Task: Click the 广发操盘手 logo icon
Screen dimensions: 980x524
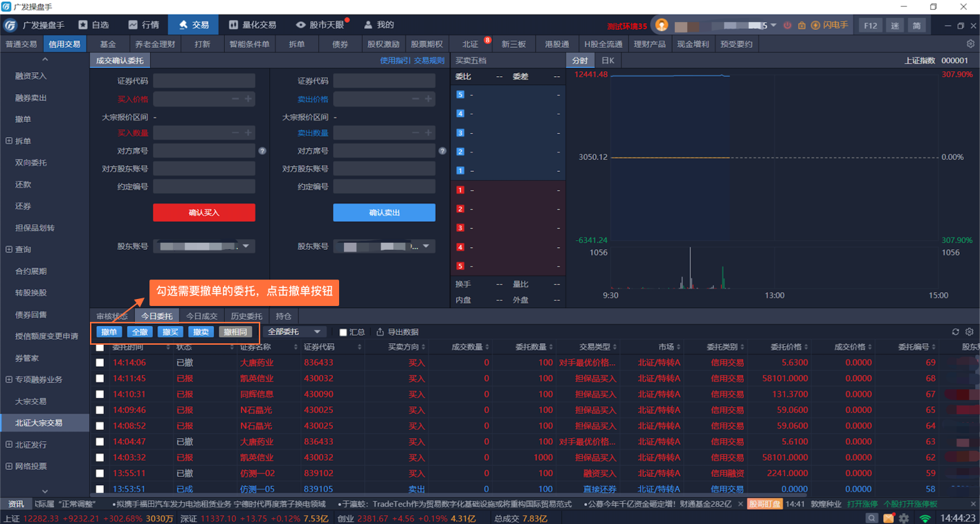Action: (10, 26)
